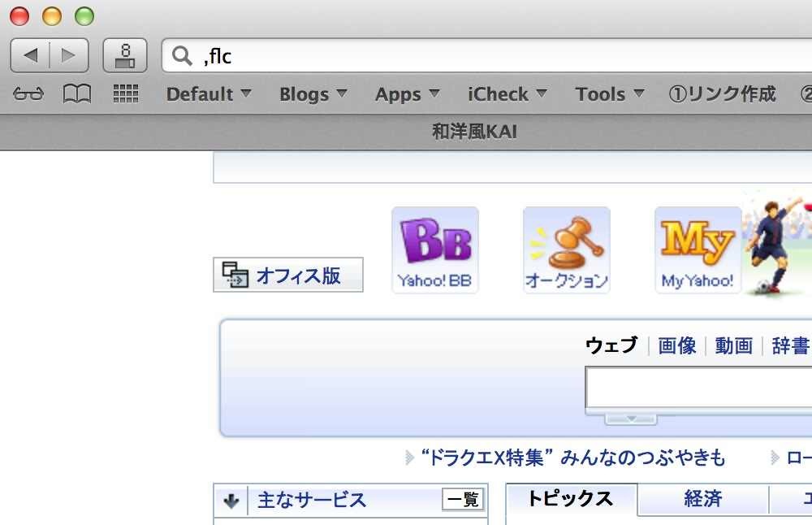Click the toolbar button beside the forward arrow
Viewport: 812px width, 525px height.
coord(125,55)
